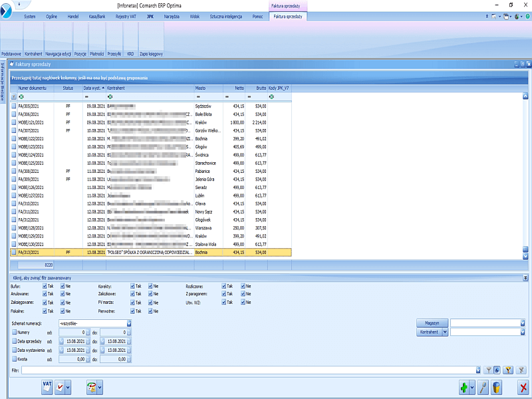Image resolution: width=532 pixels, height=399 pixels.
Task: Click the globe icon in top-right toolbar
Action: click(517, 16)
